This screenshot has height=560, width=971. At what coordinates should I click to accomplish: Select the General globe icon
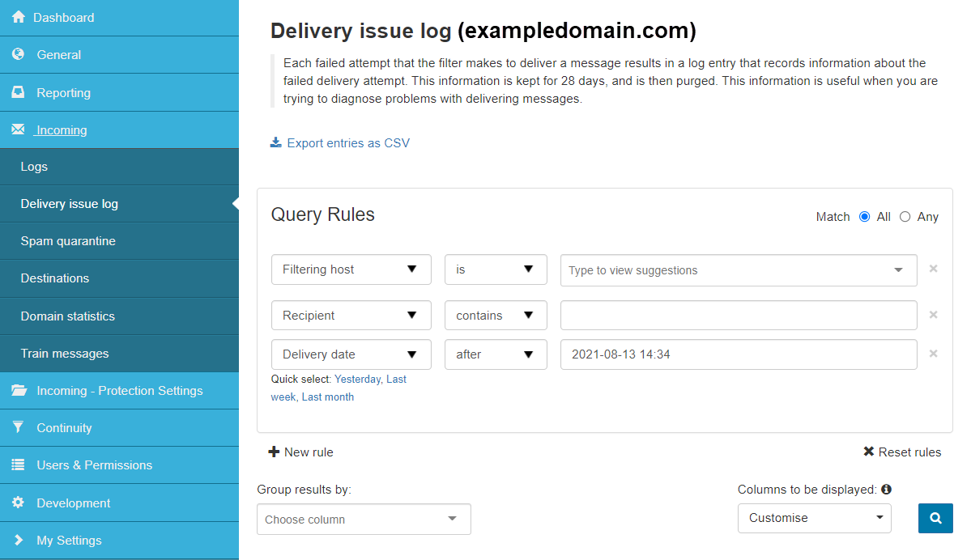(18, 54)
